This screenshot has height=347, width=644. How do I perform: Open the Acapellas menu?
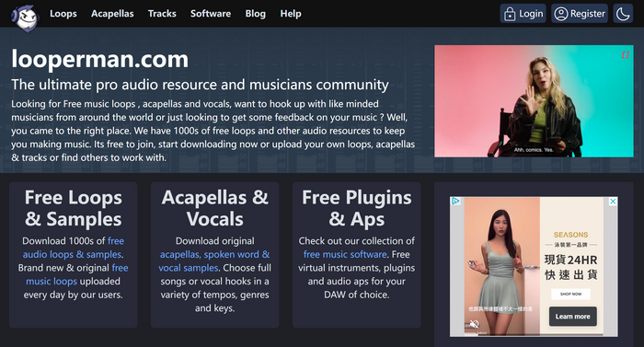point(112,14)
